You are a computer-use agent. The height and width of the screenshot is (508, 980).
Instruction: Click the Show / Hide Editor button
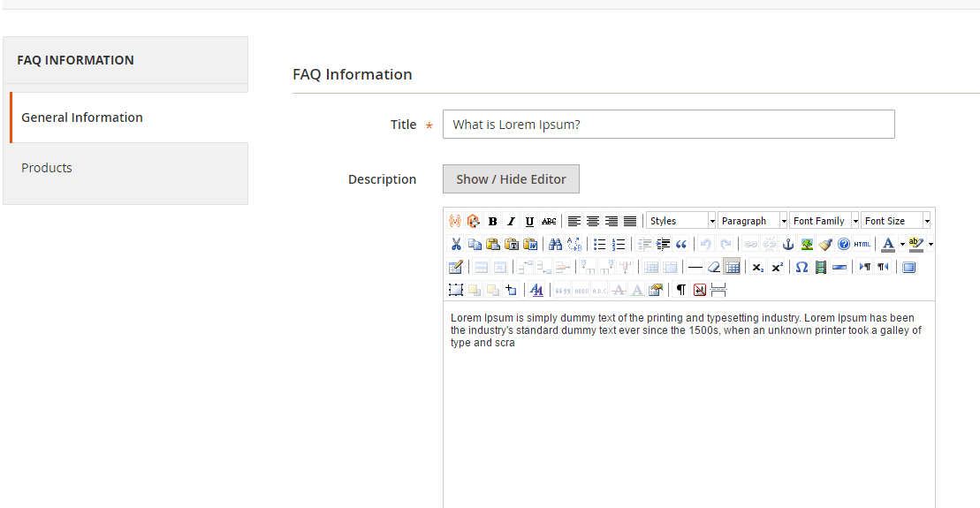coord(511,179)
